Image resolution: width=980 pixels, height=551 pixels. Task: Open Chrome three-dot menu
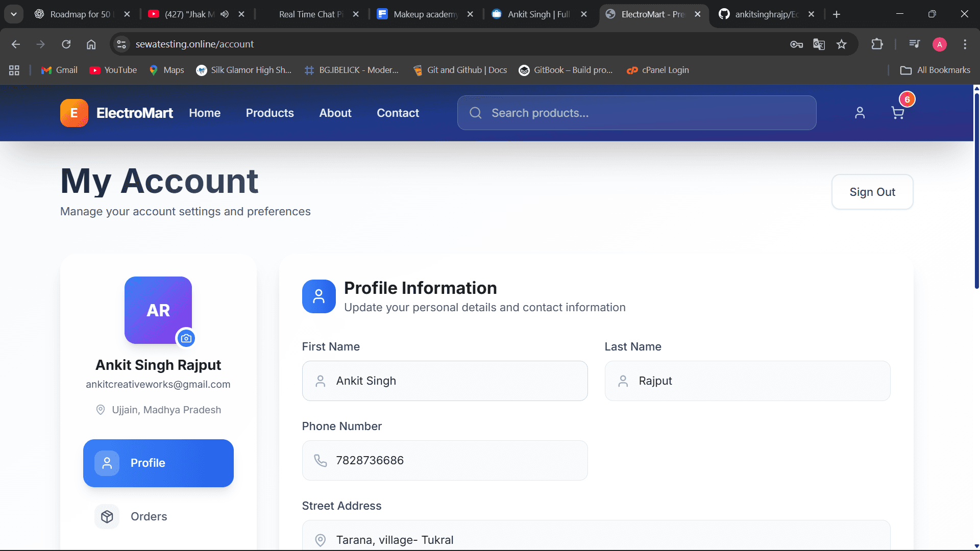click(965, 44)
